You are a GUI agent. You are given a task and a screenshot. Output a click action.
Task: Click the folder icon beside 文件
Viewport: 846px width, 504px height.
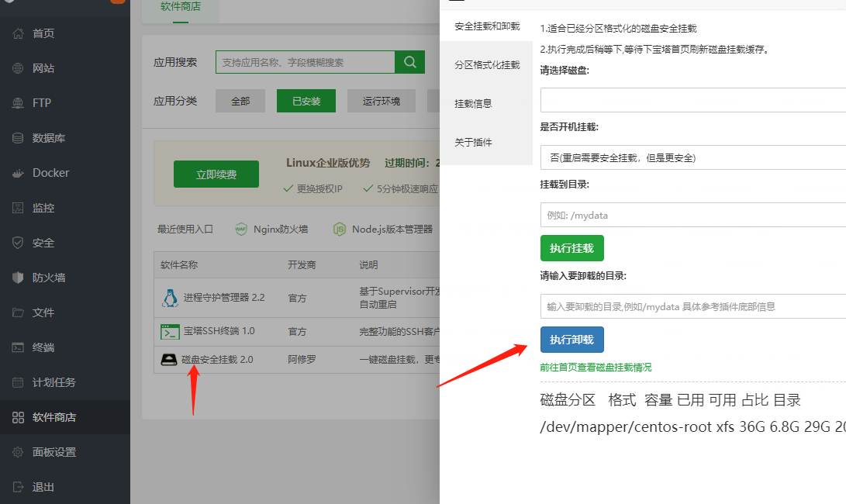click(18, 312)
